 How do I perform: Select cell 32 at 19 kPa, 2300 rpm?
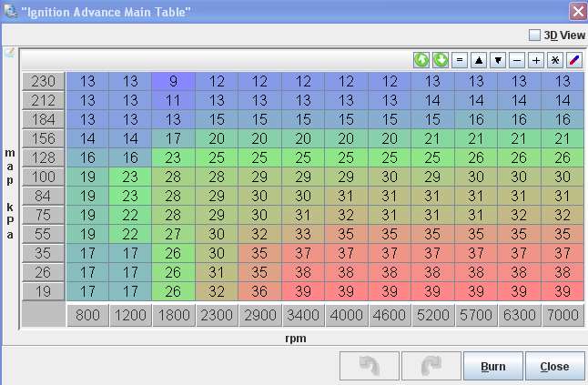tap(217, 291)
